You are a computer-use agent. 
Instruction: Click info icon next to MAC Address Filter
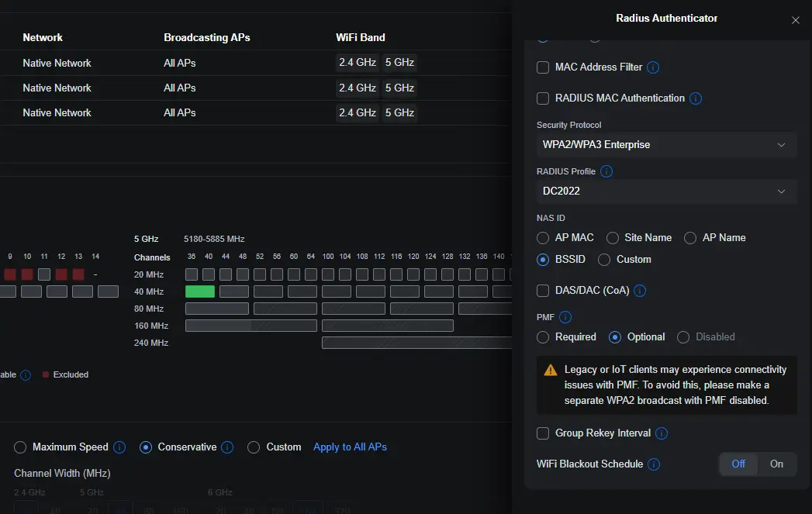tap(653, 67)
